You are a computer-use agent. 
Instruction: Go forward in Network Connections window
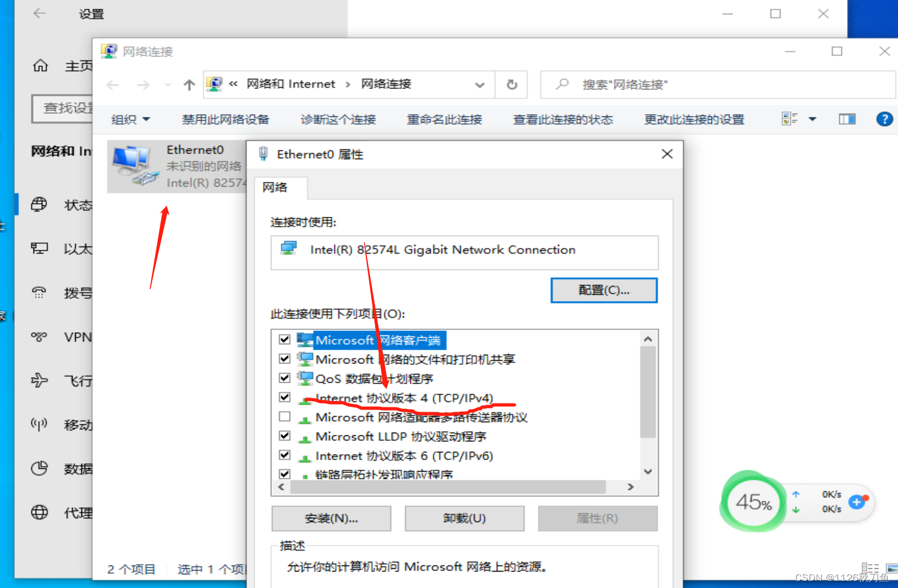143,85
